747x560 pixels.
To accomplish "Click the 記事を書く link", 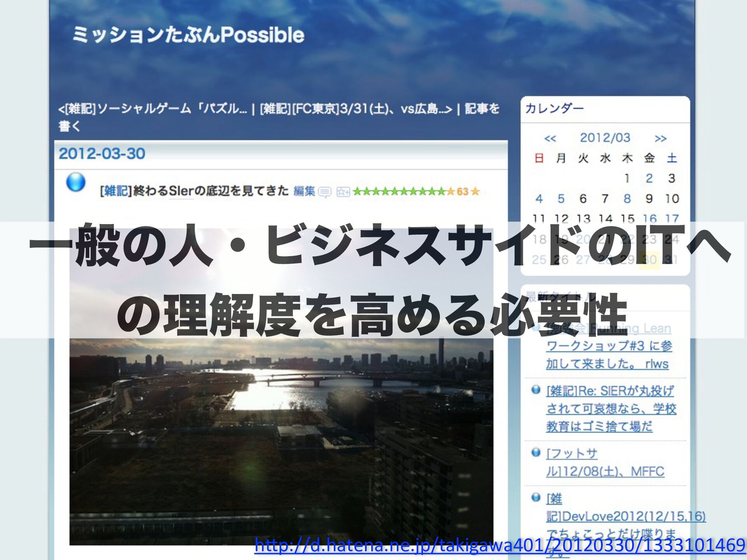I will pyautogui.click(x=279, y=117).
